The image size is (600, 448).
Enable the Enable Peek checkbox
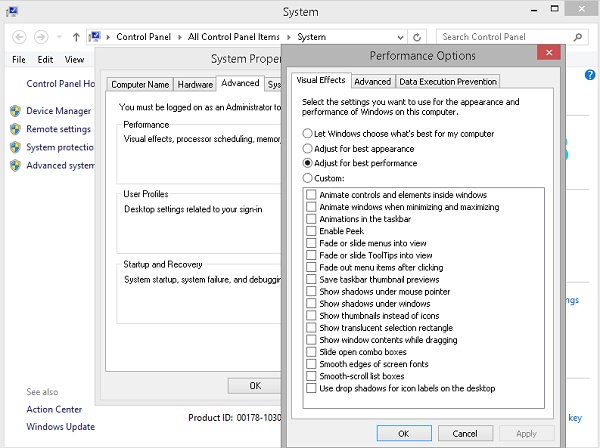[x=312, y=231]
